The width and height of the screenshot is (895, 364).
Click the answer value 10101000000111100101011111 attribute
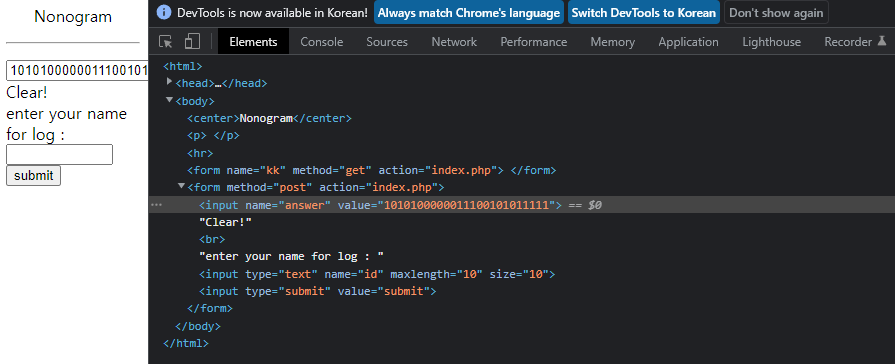467,205
